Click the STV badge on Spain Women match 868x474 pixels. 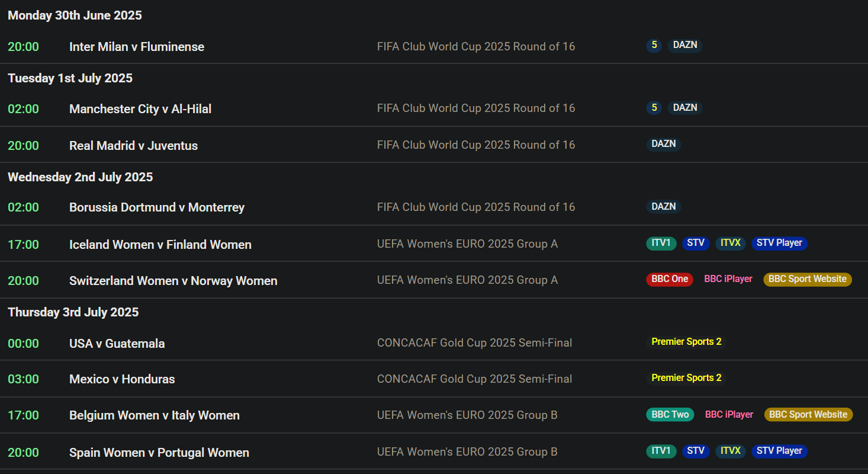[696, 451]
